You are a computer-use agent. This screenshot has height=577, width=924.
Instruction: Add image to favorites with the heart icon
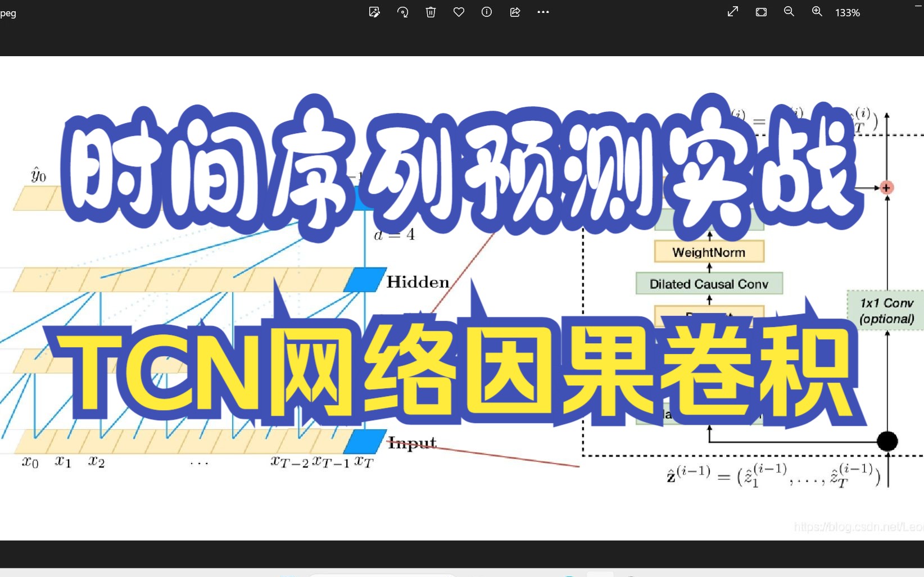459,12
